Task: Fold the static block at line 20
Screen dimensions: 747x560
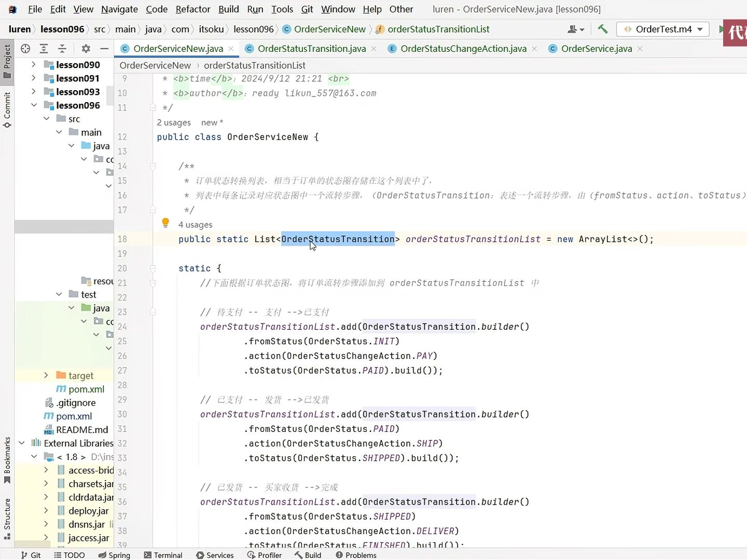Action: 153,268
